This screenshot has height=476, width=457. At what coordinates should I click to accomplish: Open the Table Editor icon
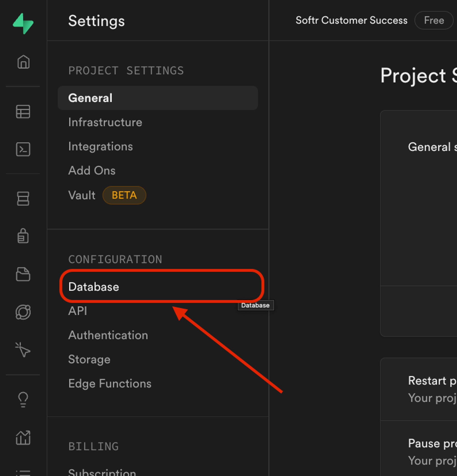[x=23, y=112]
